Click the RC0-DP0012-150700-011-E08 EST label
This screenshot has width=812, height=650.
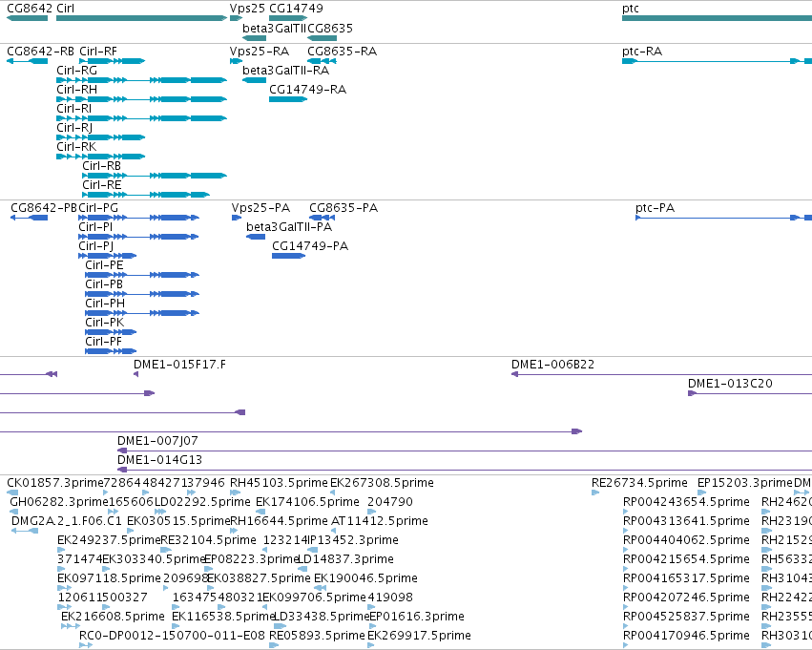(172, 636)
